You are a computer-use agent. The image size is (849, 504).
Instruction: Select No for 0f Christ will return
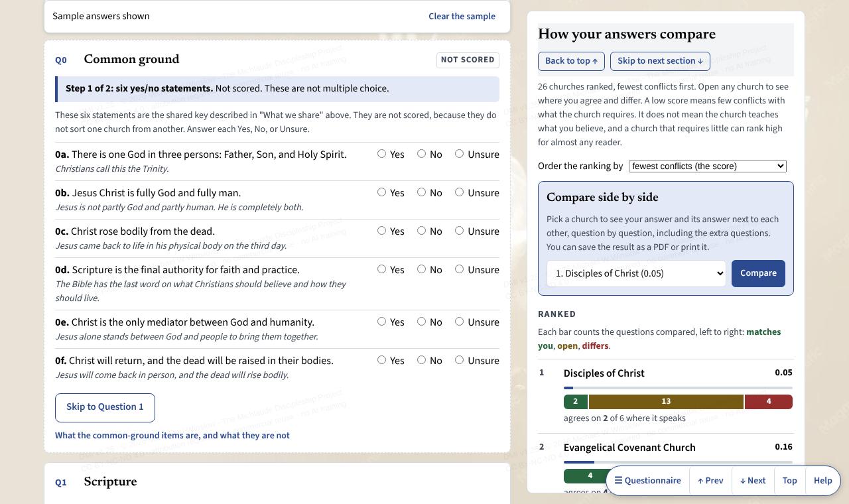coord(421,360)
